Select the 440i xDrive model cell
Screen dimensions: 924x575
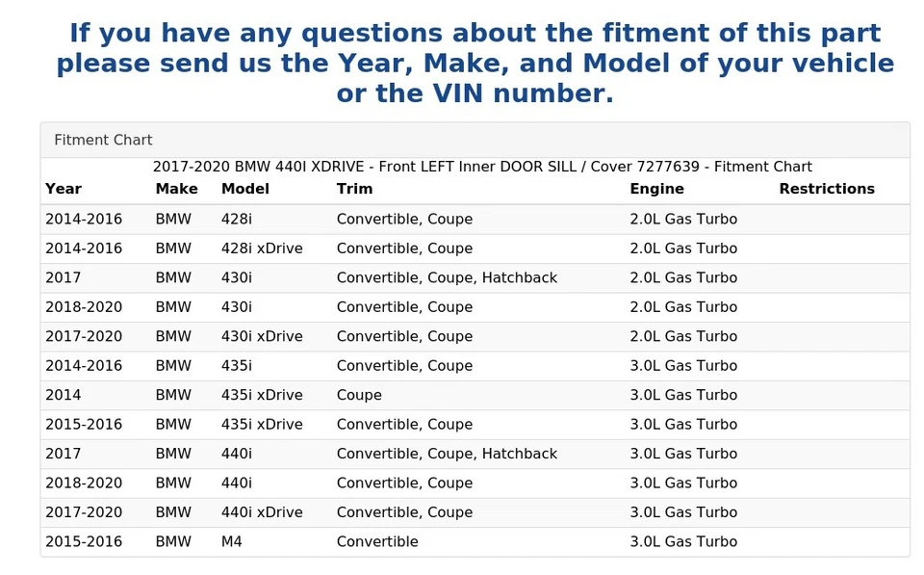(262, 512)
